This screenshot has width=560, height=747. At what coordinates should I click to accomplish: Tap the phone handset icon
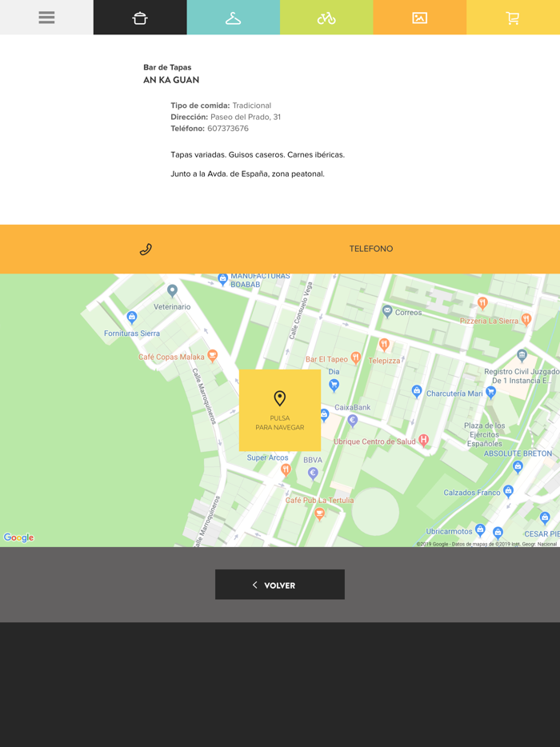146,250
